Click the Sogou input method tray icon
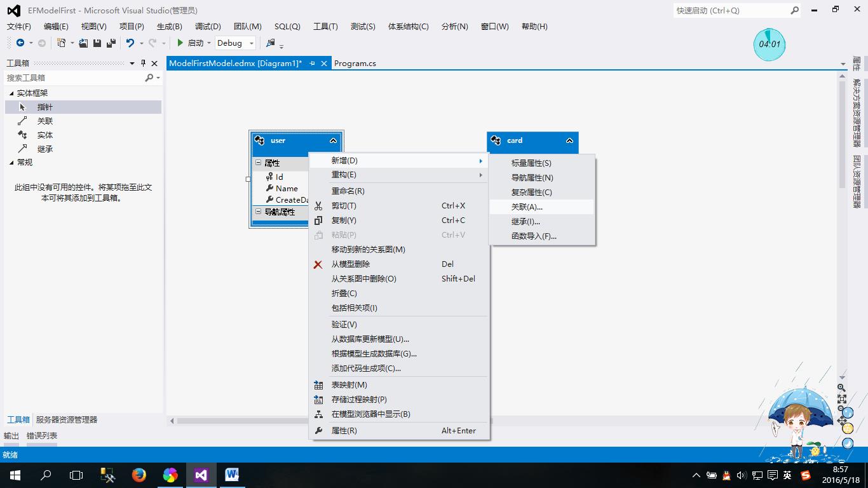The height and width of the screenshot is (488, 868). [806, 475]
